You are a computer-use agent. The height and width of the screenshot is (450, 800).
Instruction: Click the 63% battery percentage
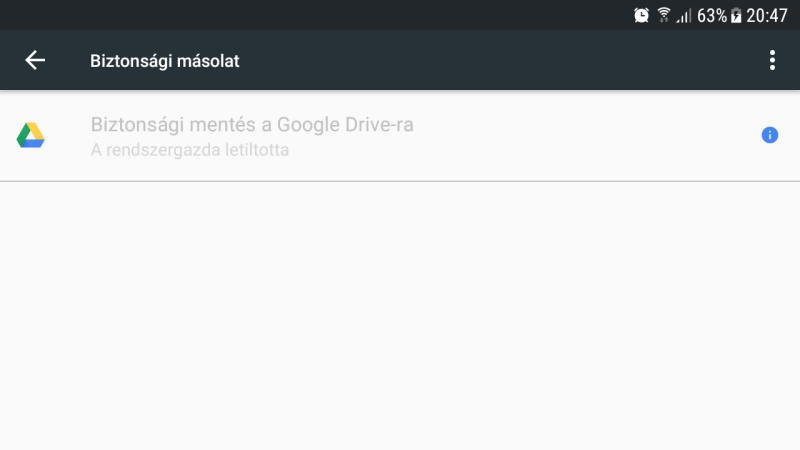tap(712, 15)
